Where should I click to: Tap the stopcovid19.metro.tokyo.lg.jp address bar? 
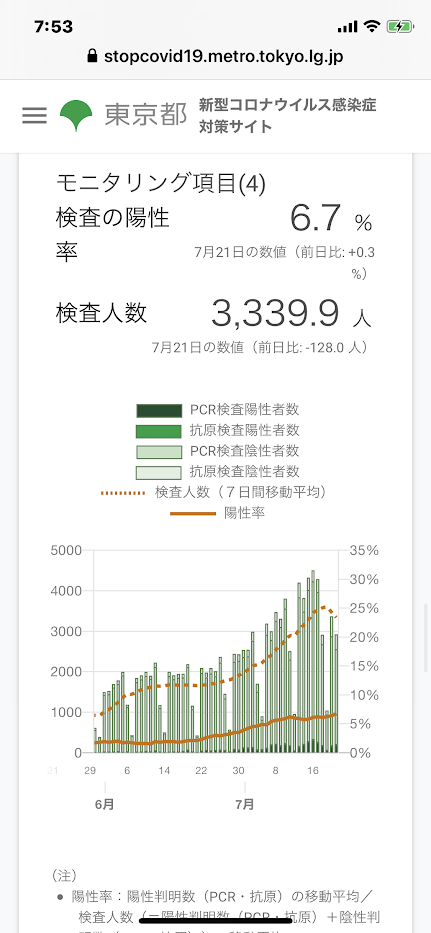216,57
